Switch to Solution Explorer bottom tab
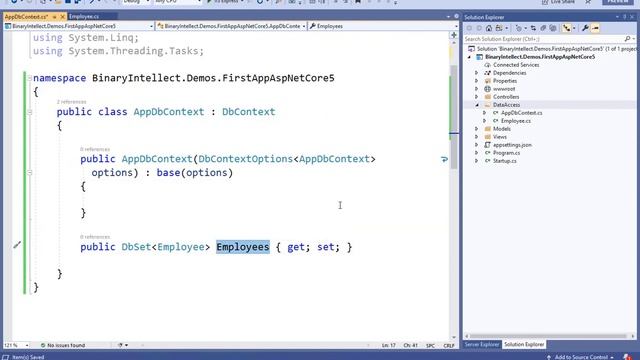640x360 pixels. [524, 344]
